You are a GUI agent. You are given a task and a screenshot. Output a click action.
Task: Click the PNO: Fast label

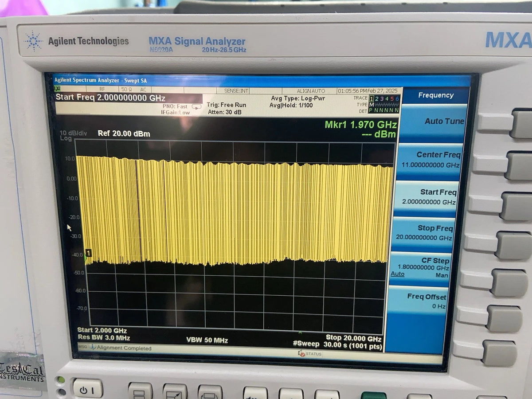pos(175,106)
